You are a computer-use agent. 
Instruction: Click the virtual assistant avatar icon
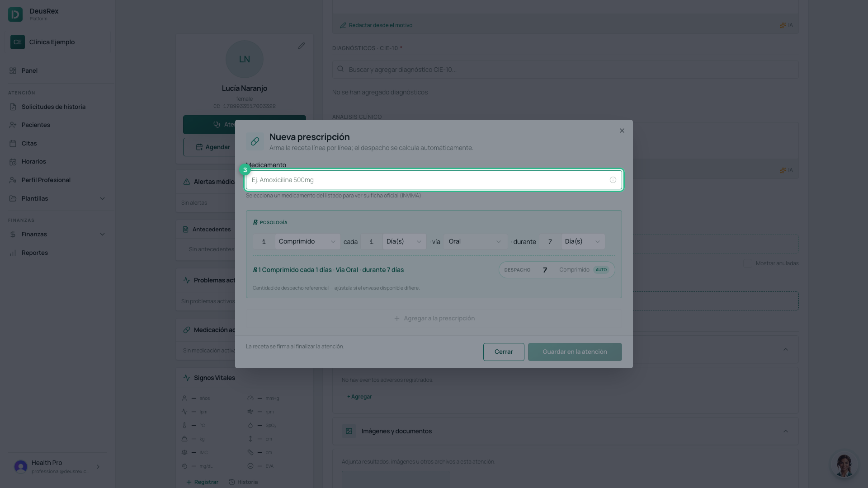[844, 465]
